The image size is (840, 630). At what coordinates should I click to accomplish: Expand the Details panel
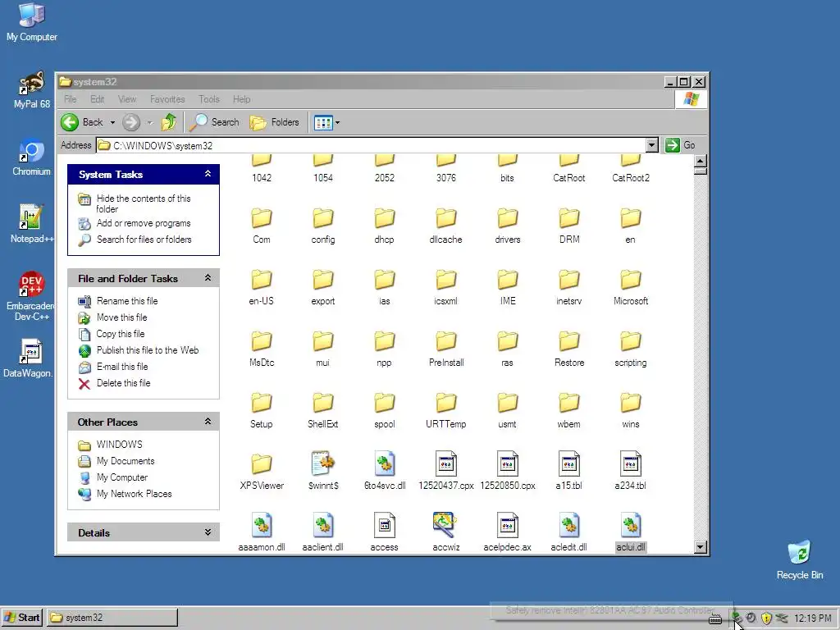pyautogui.click(x=208, y=532)
